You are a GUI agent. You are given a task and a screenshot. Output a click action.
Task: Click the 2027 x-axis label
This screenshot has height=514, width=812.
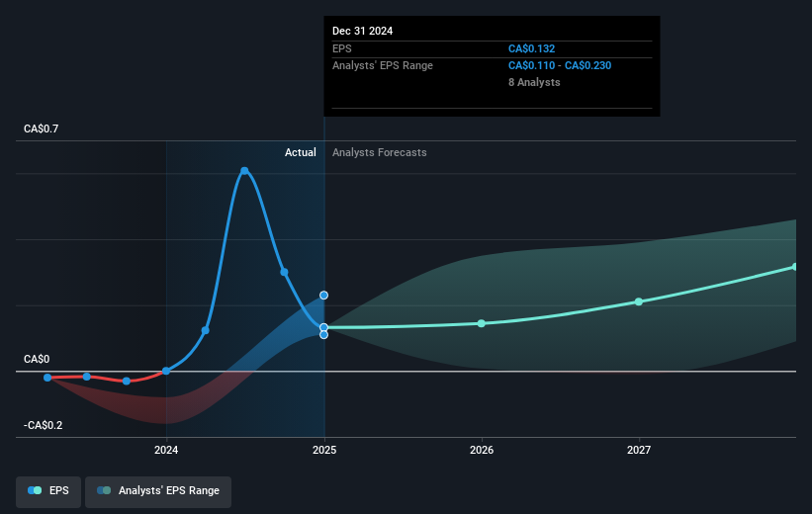click(639, 451)
